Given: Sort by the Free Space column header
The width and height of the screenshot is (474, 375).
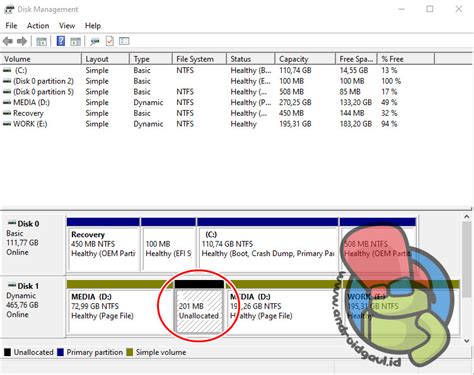Looking at the screenshot, I should [356, 59].
